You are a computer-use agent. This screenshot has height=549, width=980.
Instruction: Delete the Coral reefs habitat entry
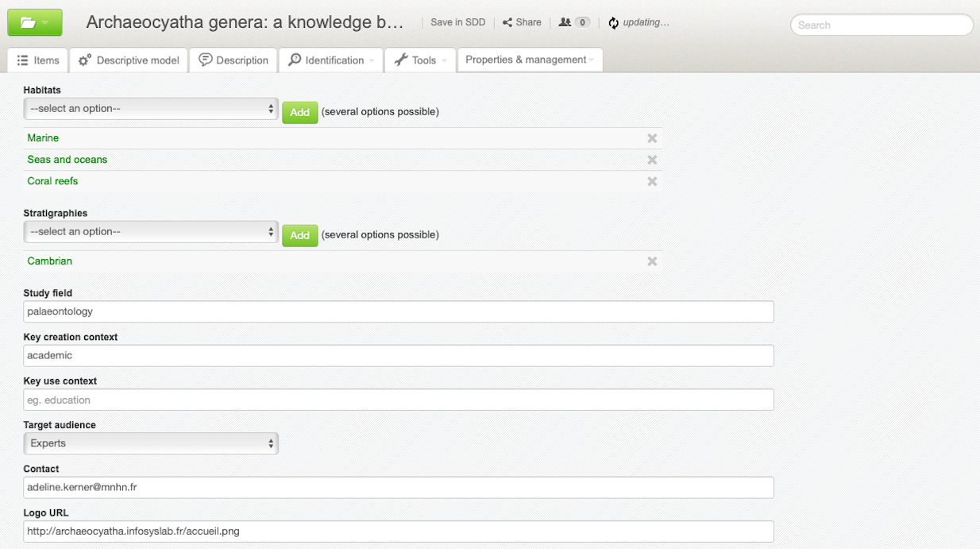point(652,181)
